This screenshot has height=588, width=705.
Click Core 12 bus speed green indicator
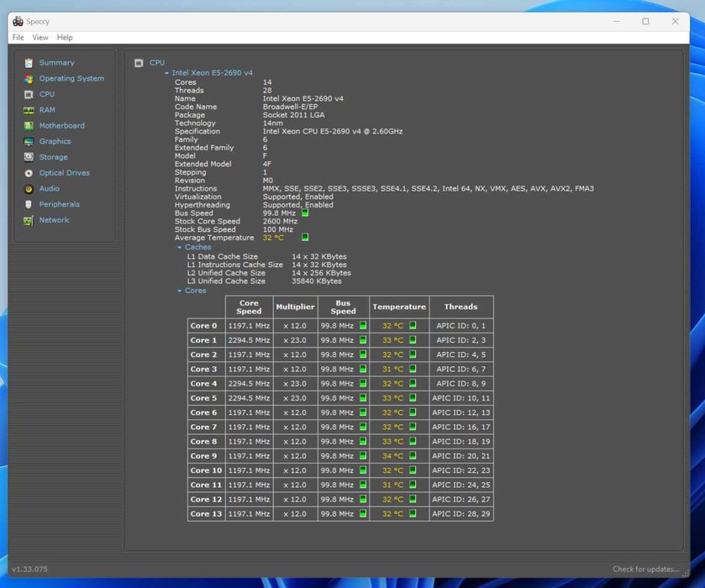point(363,499)
